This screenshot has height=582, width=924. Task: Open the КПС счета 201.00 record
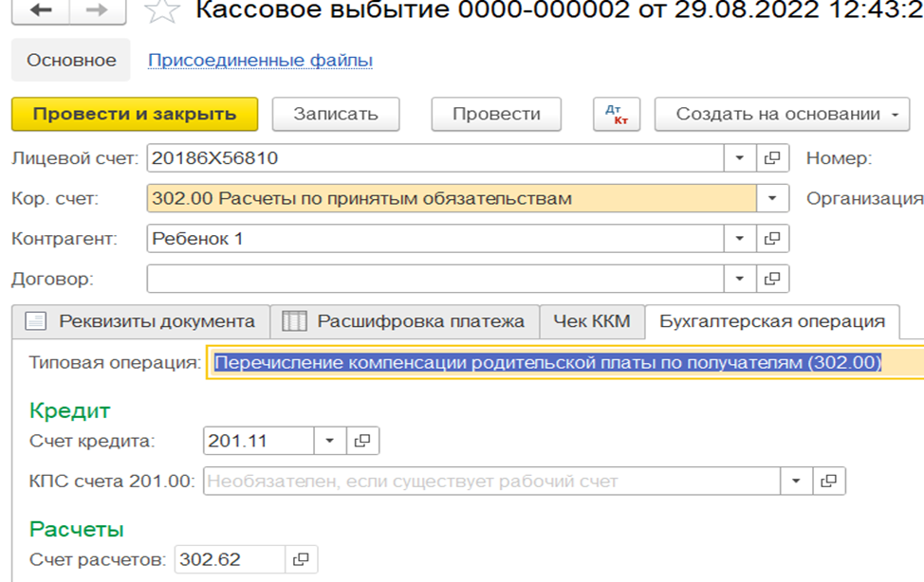828,482
